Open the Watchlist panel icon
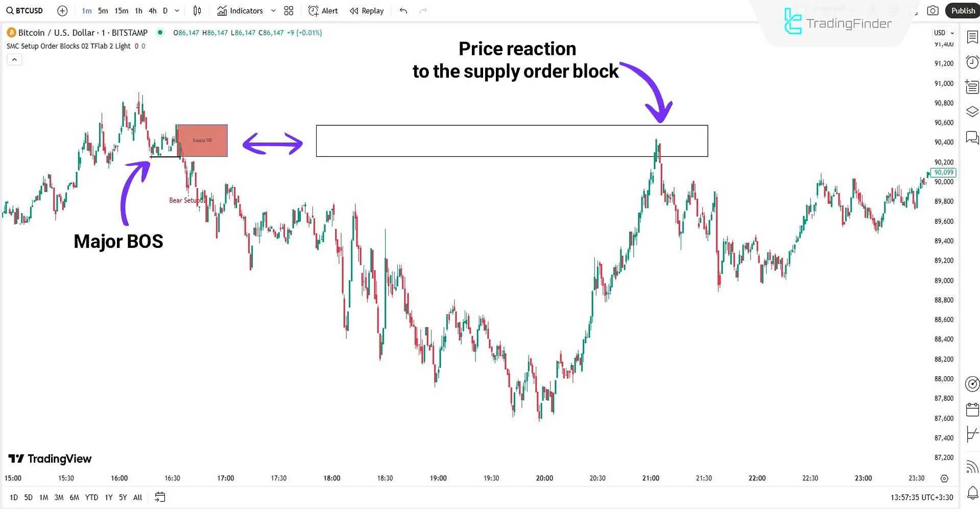 tap(972, 37)
